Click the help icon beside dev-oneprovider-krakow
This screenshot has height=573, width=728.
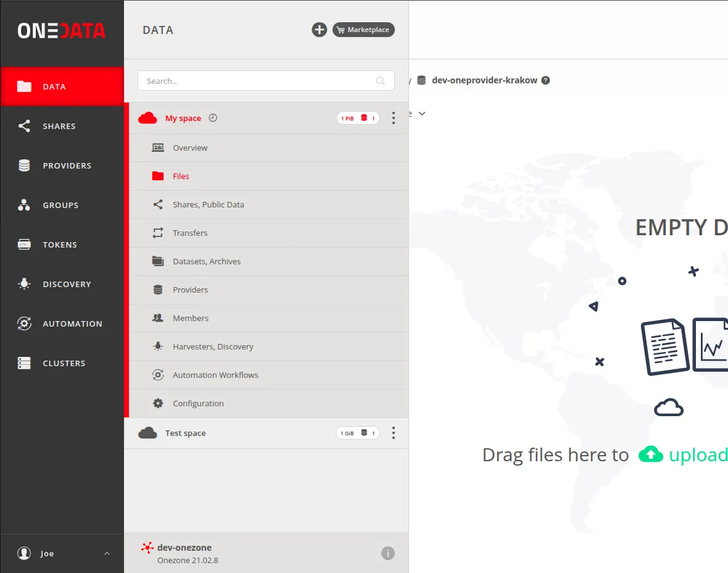pos(545,80)
